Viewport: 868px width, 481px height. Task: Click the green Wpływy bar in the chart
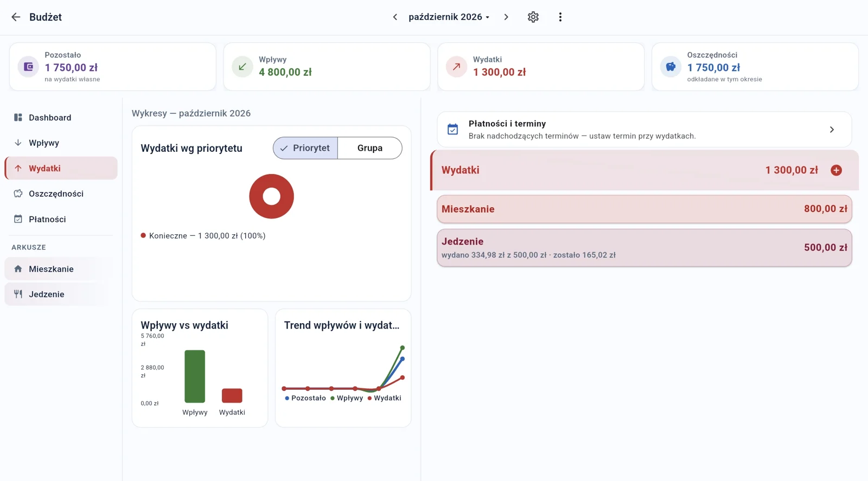click(x=195, y=376)
